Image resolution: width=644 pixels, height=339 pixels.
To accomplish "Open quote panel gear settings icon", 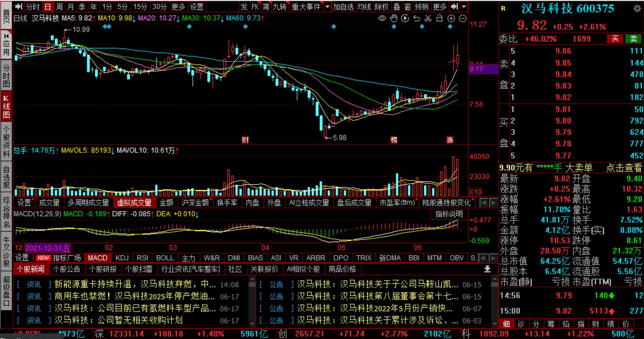I will (637, 8).
